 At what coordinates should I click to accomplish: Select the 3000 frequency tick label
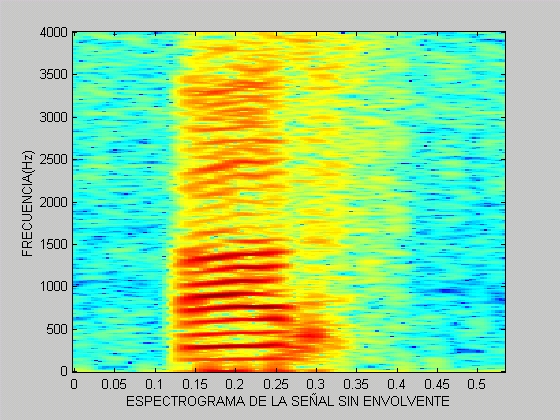point(54,118)
